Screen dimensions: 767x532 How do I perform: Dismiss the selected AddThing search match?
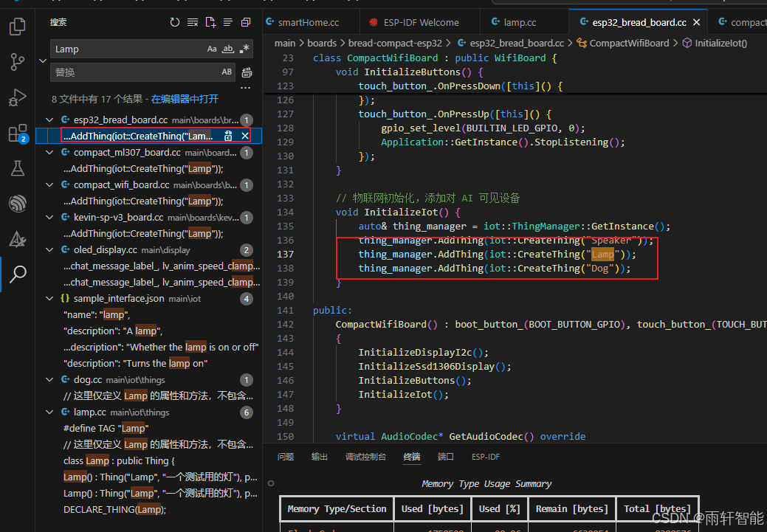tap(245, 136)
